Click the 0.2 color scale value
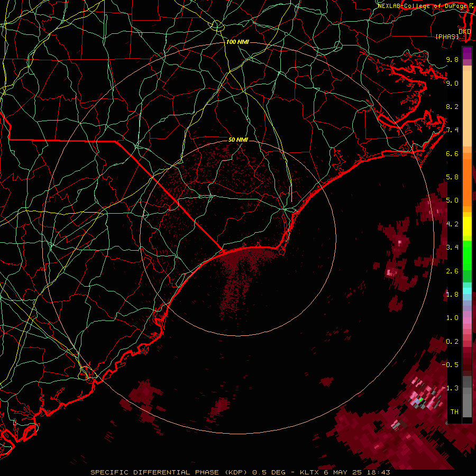Image resolution: width=476 pixels, height=476 pixels. coord(452,342)
